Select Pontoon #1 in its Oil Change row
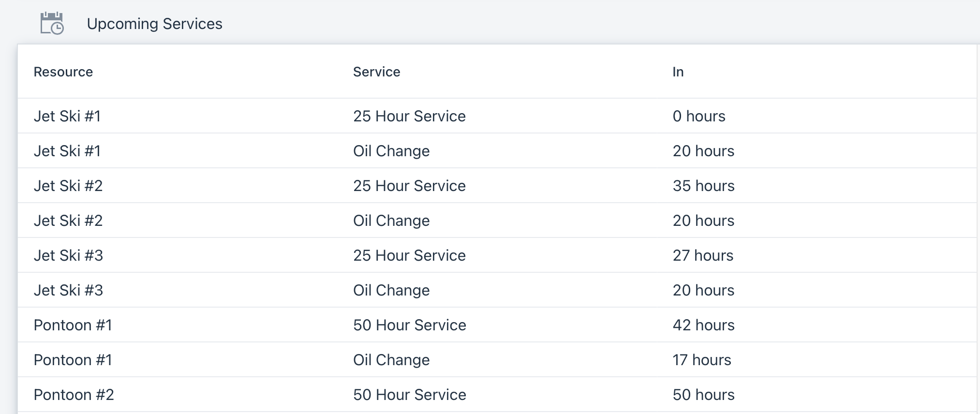 (73, 360)
